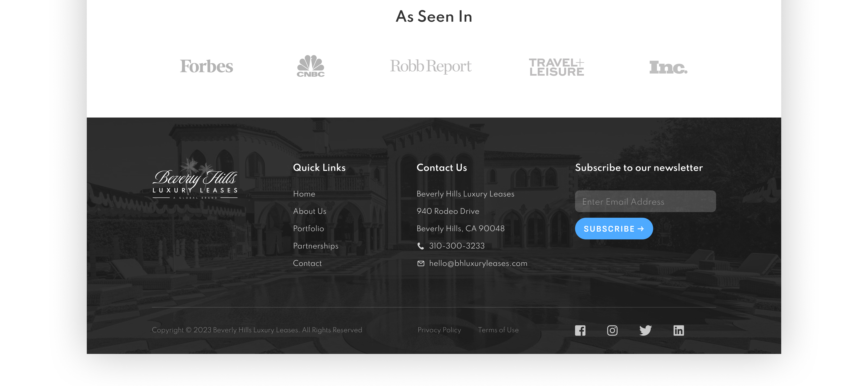Click the Robb Report logo
The image size is (868, 386).
tap(431, 66)
